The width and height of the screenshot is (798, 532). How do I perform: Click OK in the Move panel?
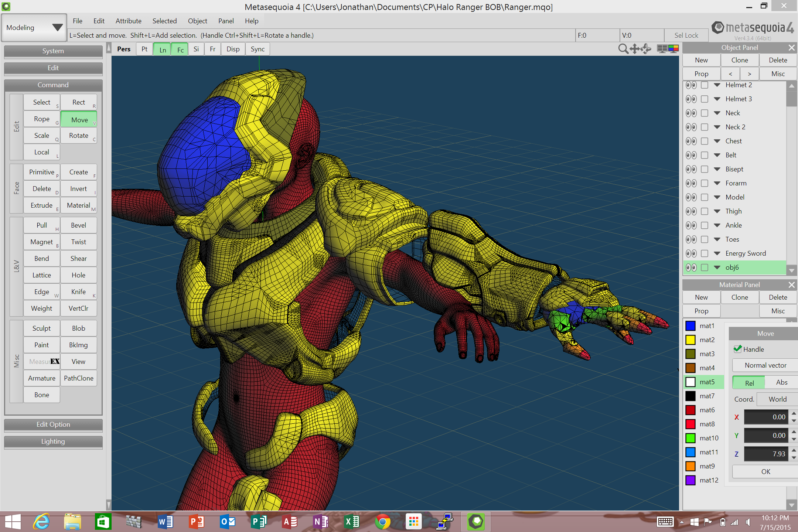(765, 472)
